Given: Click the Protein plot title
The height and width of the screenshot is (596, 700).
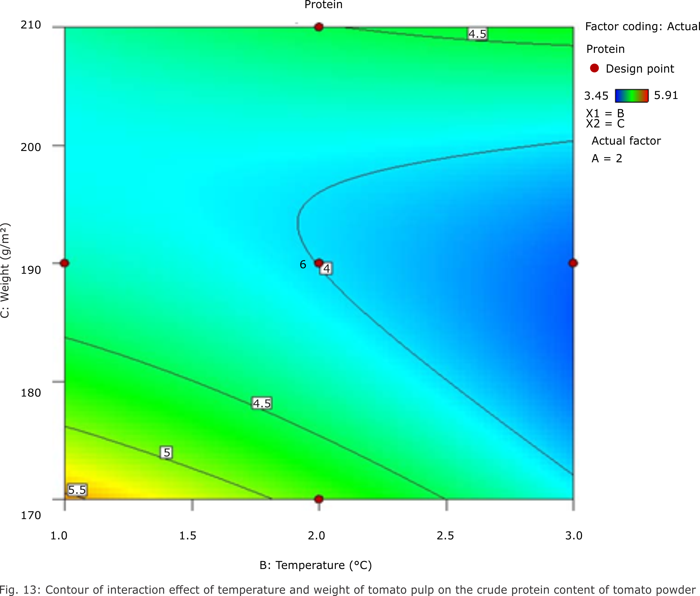Looking at the screenshot, I should tap(323, 5).
